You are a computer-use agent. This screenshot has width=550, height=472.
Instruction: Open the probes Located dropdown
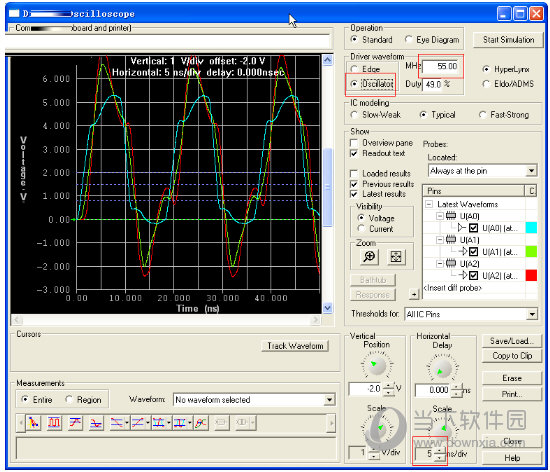coord(531,171)
